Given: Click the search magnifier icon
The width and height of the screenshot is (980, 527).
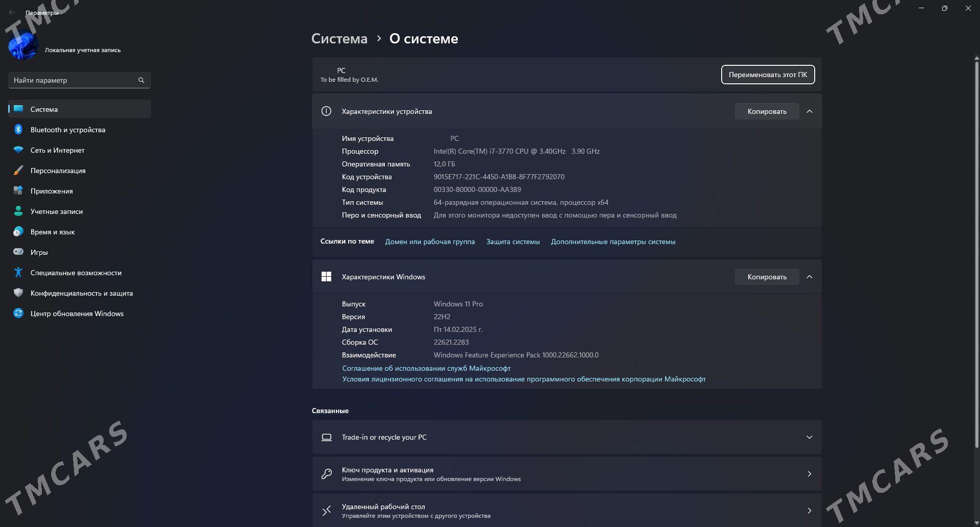Looking at the screenshot, I should click(141, 80).
